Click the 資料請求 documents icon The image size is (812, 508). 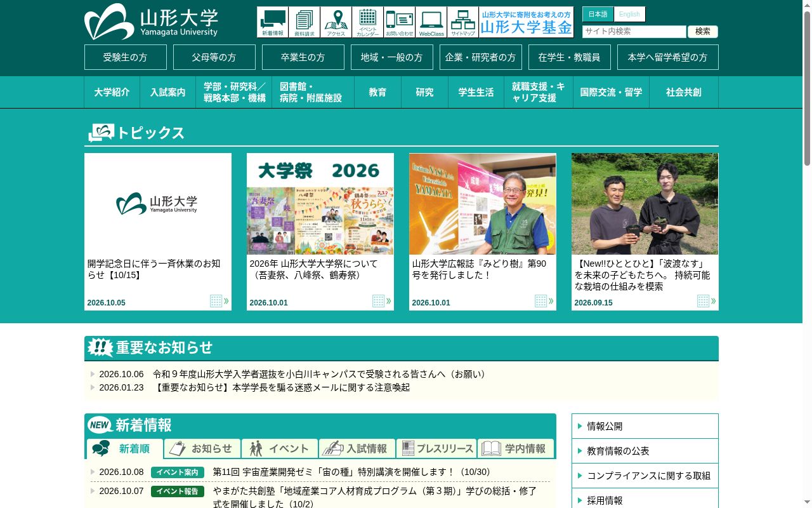(304, 22)
